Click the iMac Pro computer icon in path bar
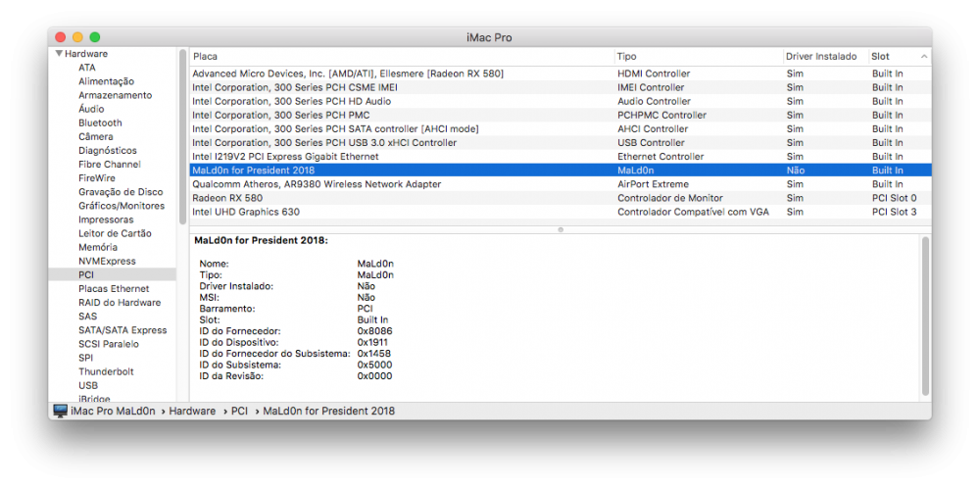The height and width of the screenshot is (489, 980). pos(61,411)
